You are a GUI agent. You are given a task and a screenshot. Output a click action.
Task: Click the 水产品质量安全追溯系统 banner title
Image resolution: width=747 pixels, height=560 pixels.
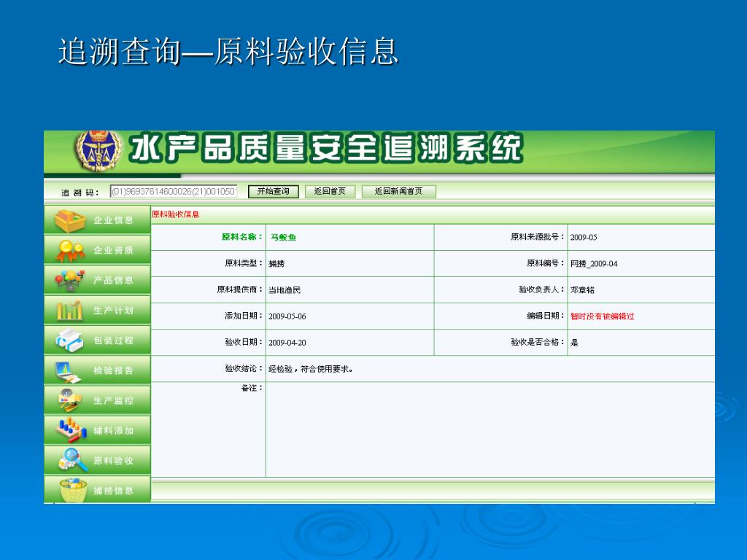tap(326, 149)
